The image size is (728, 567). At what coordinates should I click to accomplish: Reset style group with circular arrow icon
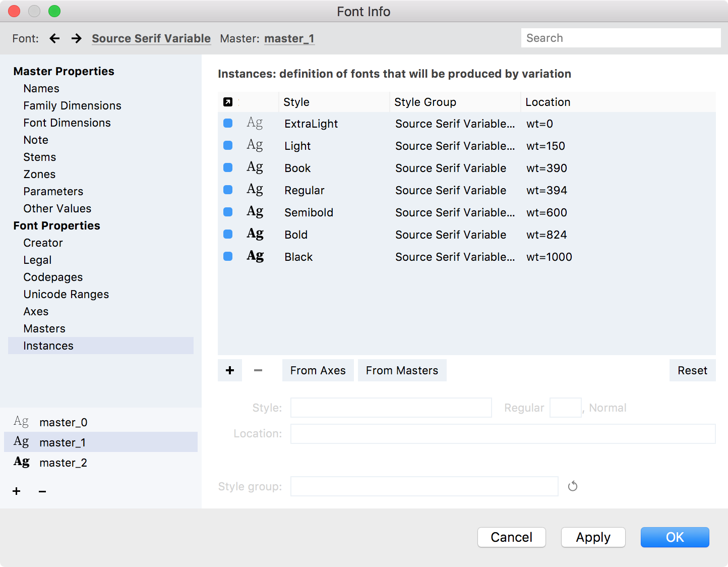click(573, 486)
